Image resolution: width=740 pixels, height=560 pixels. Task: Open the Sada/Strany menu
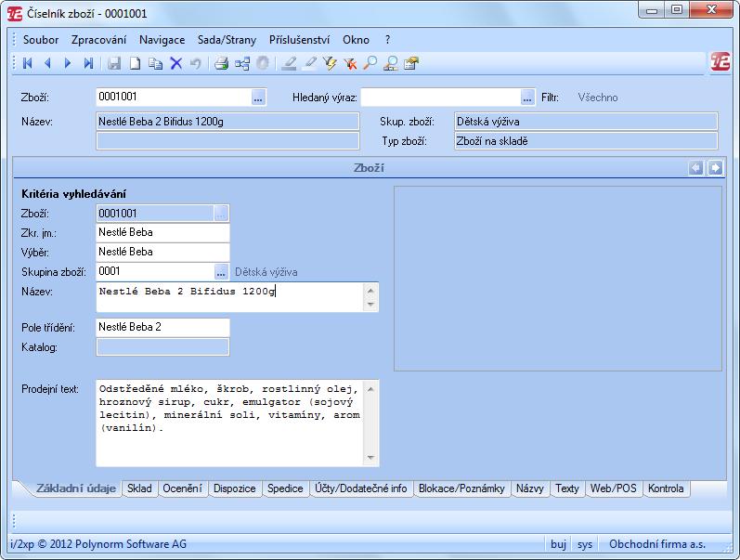click(x=227, y=40)
